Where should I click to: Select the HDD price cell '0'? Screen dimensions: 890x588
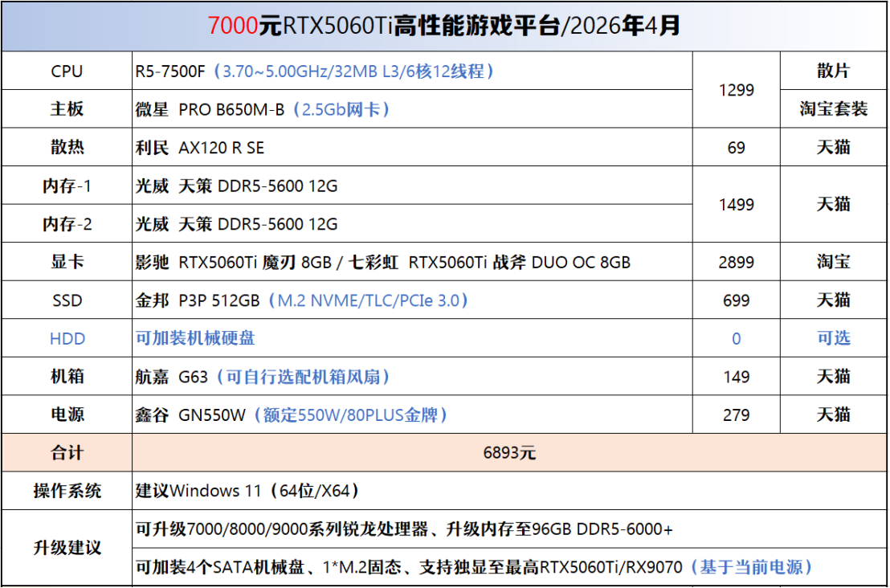tap(737, 338)
